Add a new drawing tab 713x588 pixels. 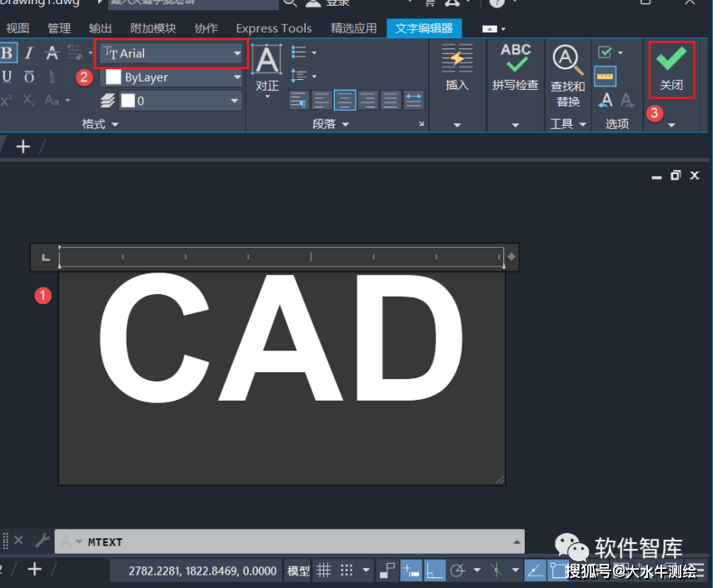point(22,147)
